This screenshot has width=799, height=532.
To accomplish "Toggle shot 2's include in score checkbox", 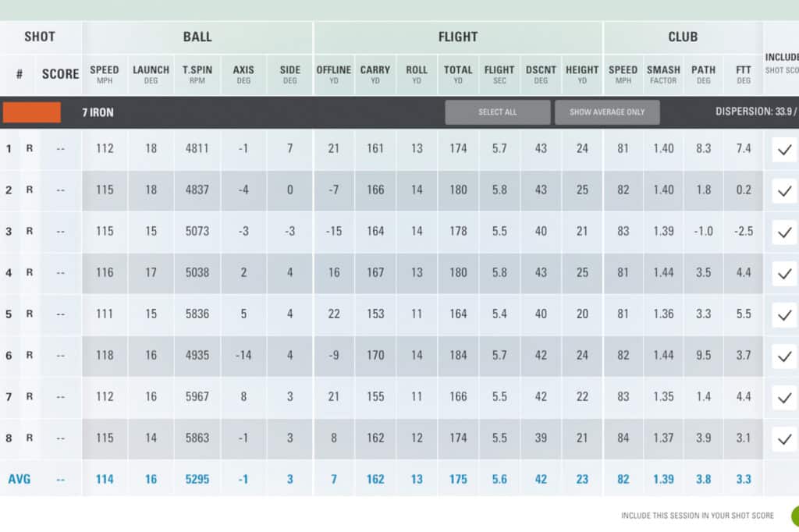I will point(784,190).
